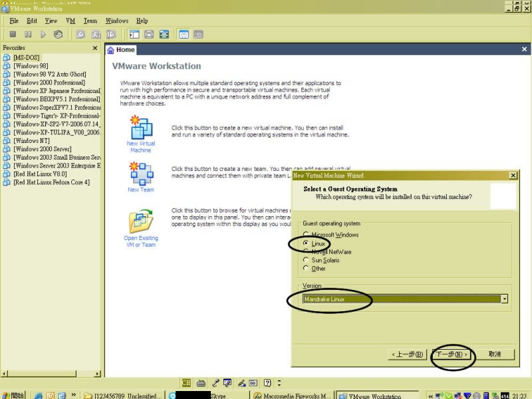Select [Windows 98 V2 Auto Ghost] in Favorites
This screenshot has width=532, height=399.
(x=50, y=74)
